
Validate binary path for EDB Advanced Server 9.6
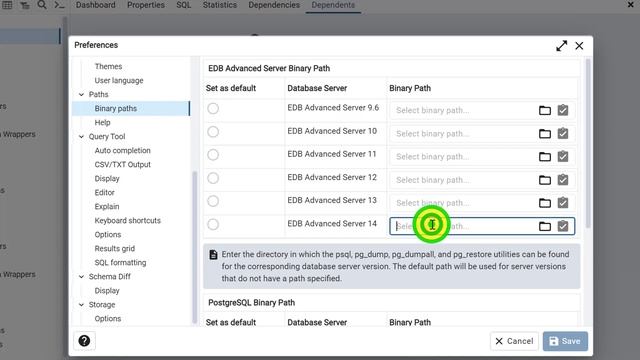[563, 110]
